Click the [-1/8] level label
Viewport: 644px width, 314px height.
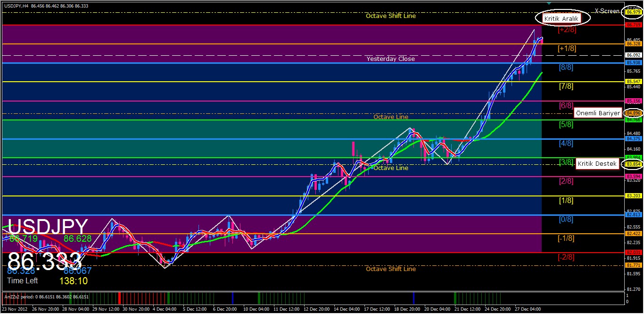pos(565,238)
